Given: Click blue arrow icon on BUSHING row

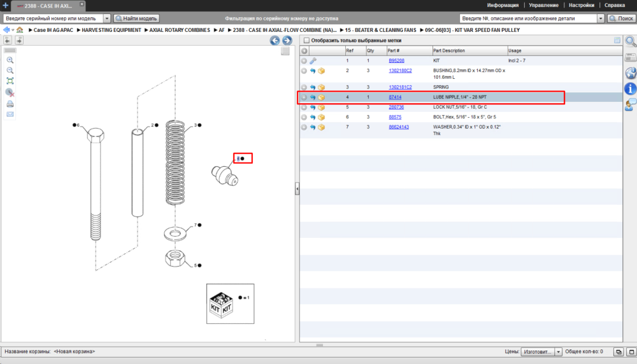Looking at the screenshot, I should point(312,71).
